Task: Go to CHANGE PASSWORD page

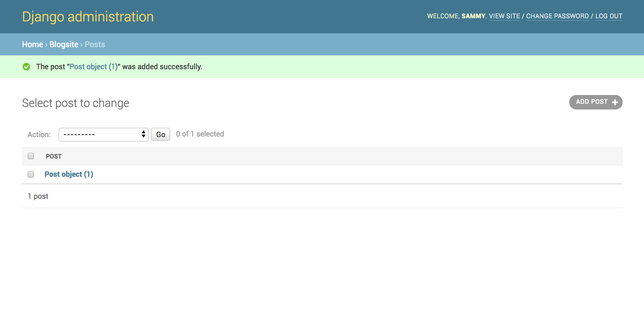Action: tap(558, 16)
